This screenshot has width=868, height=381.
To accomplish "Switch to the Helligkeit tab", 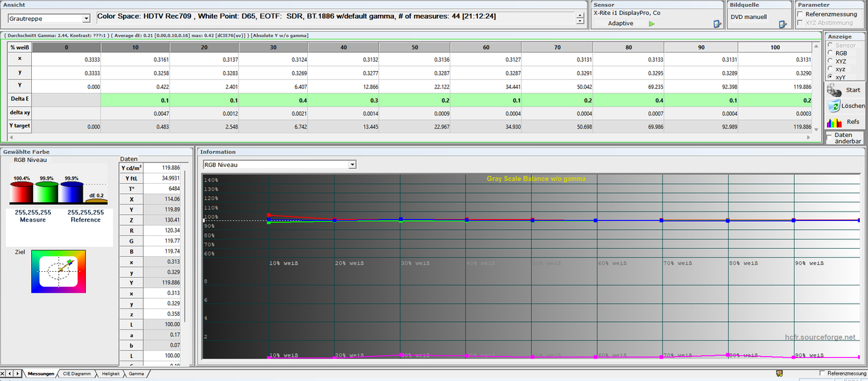I will [x=110, y=374].
